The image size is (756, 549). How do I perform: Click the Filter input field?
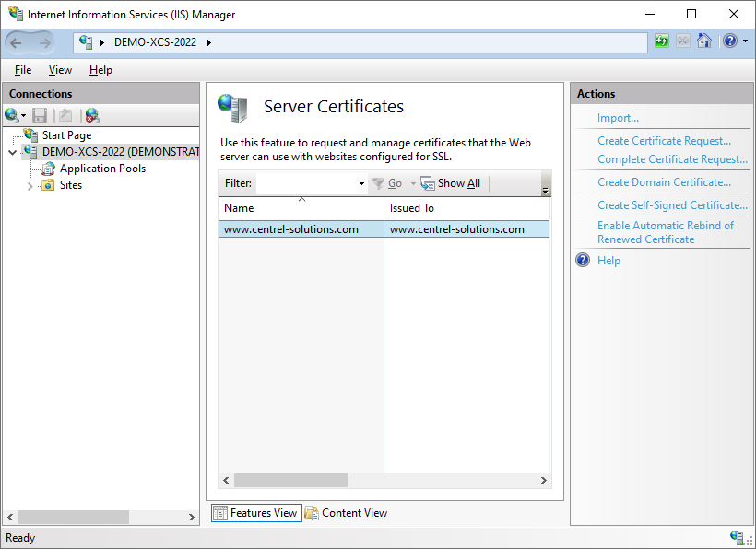tap(307, 183)
